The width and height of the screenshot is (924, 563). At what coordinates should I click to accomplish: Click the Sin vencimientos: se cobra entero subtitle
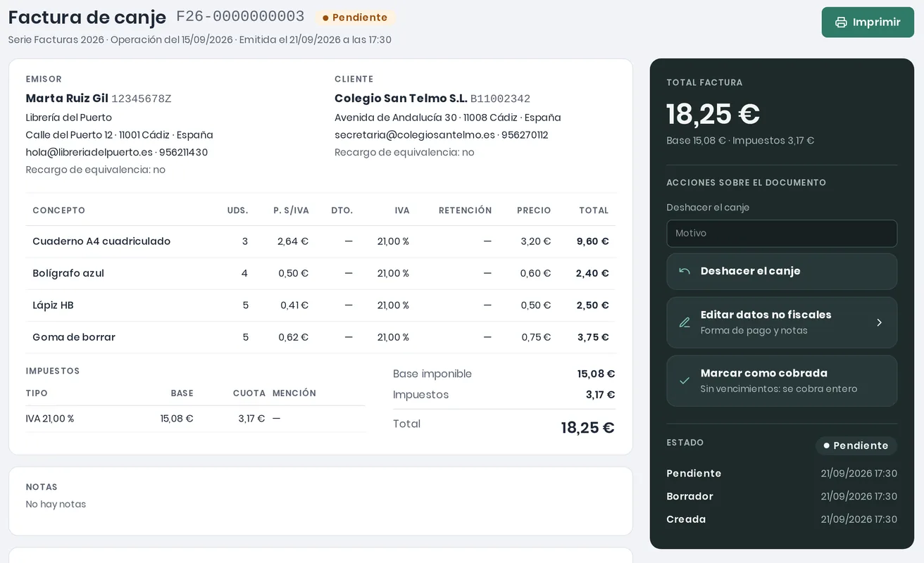coord(779,389)
